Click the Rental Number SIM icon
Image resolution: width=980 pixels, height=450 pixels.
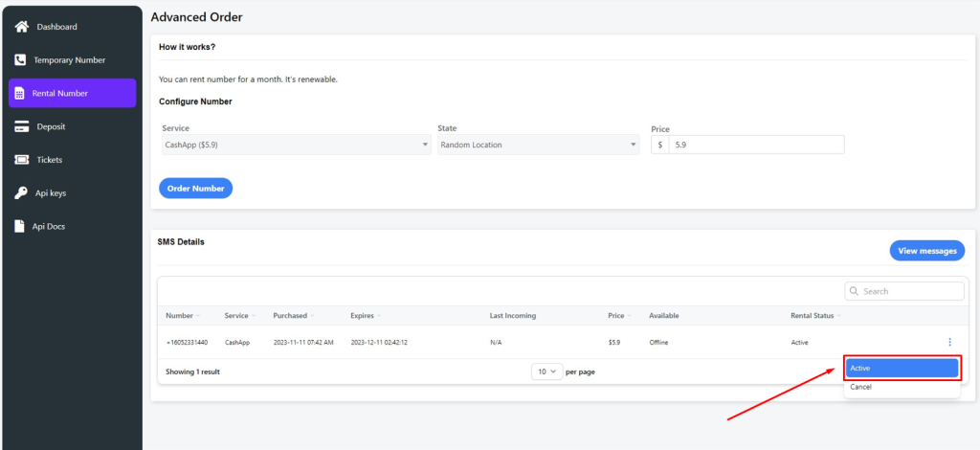click(x=19, y=94)
